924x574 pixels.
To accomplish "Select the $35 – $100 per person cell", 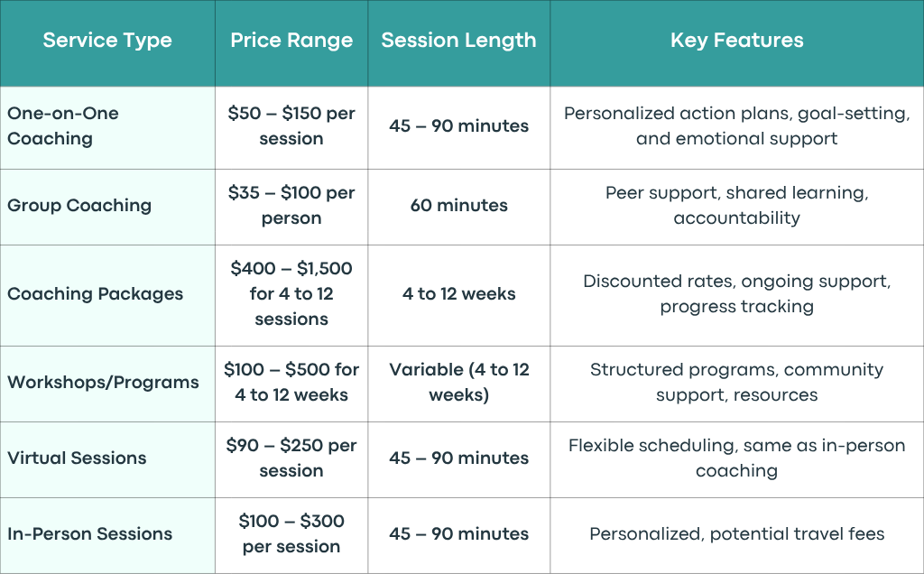I will point(291,206).
